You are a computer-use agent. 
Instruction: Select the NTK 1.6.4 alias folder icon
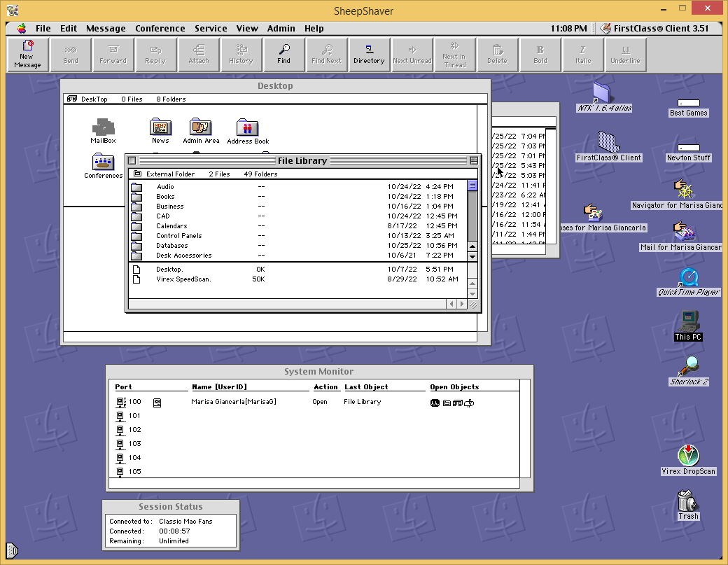pos(604,97)
